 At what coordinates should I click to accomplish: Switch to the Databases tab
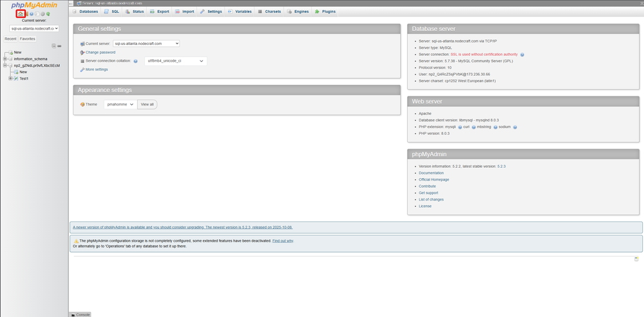pyautogui.click(x=86, y=12)
